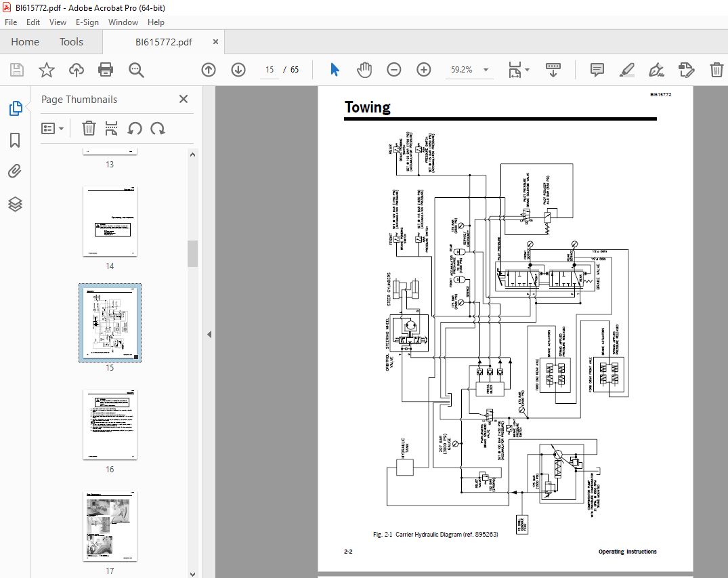Go to previous page using up arrow

pyautogui.click(x=209, y=70)
